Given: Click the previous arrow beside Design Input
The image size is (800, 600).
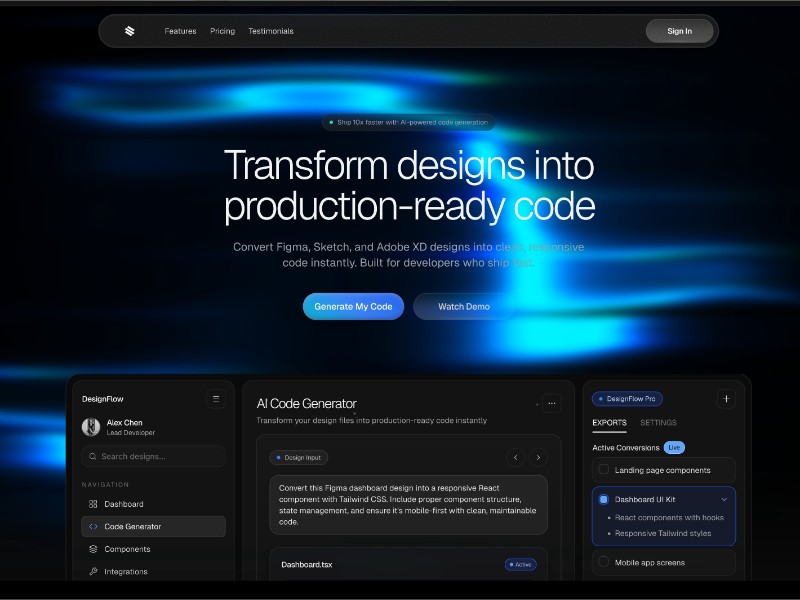Looking at the screenshot, I should 517,457.
